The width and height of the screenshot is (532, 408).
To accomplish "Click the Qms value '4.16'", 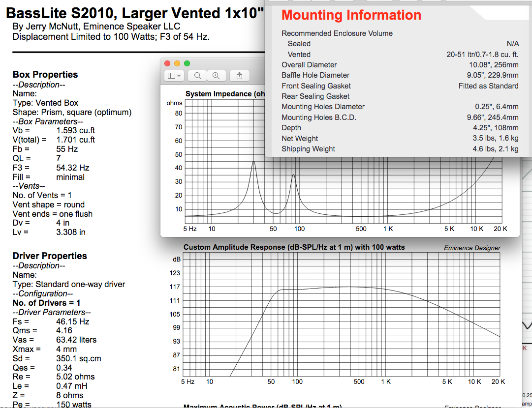I will (x=64, y=330).
